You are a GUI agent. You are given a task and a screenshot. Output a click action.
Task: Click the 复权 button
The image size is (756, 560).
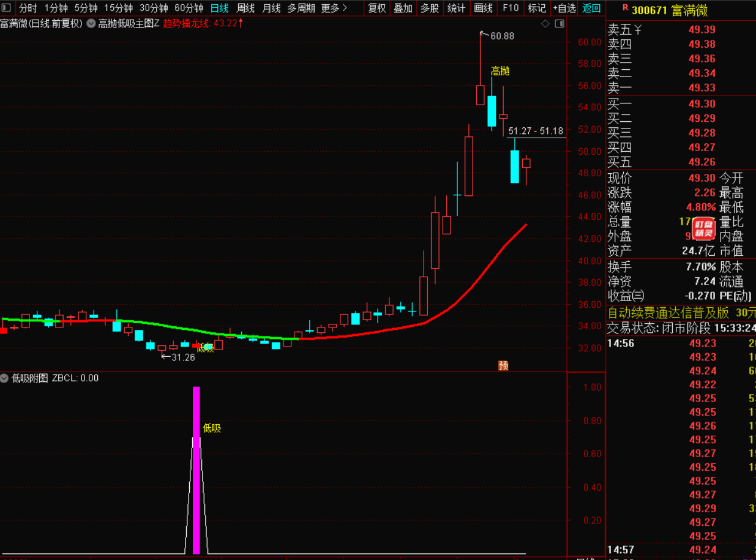point(376,9)
